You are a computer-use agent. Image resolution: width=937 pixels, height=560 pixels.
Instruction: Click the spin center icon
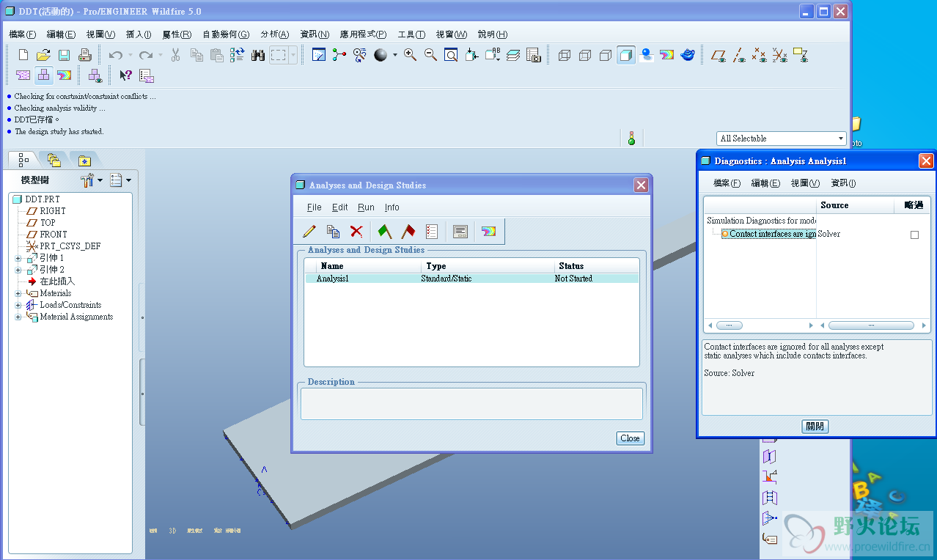[339, 55]
